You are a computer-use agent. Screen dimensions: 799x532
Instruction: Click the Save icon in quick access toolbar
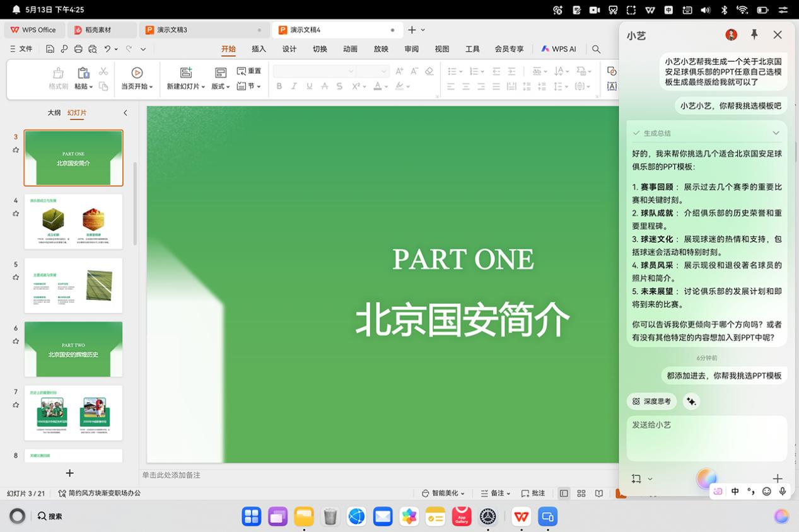[50, 49]
